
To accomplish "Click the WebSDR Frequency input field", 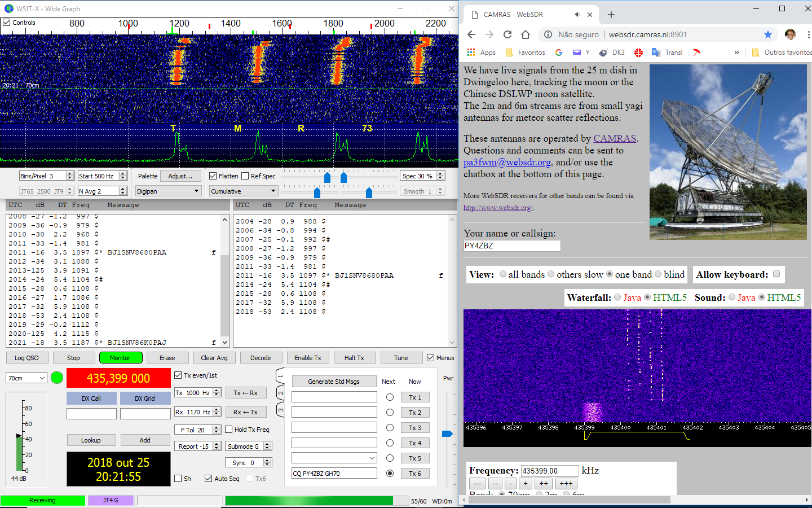I will tap(549, 471).
